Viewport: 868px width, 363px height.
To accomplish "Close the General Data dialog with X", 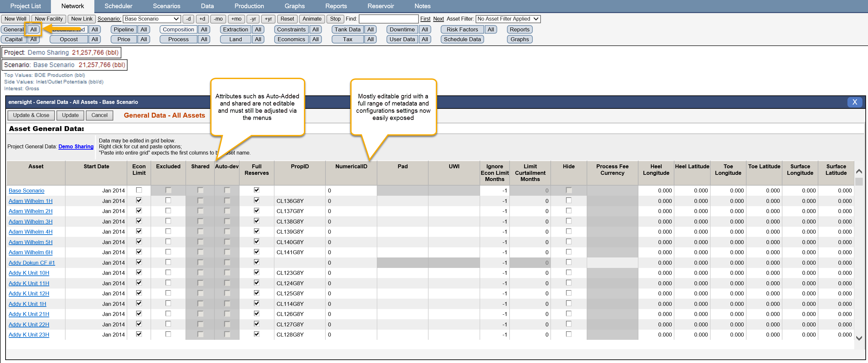I will coord(854,102).
